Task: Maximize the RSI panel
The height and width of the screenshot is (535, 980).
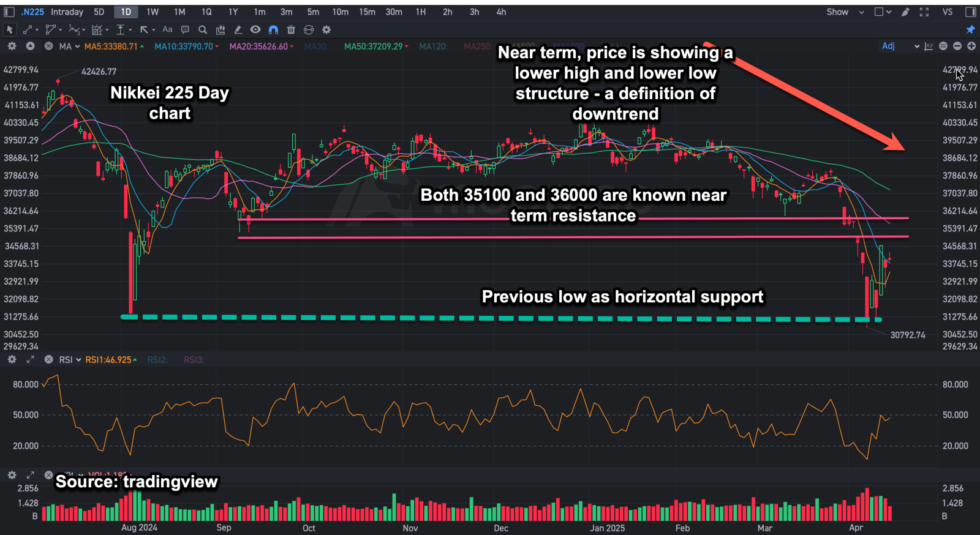Action: tap(30, 359)
